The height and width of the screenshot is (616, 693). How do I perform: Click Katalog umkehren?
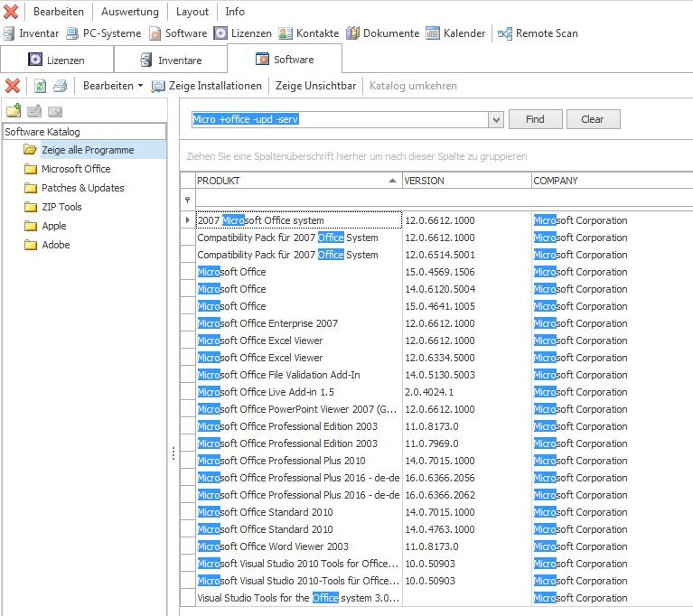(413, 85)
